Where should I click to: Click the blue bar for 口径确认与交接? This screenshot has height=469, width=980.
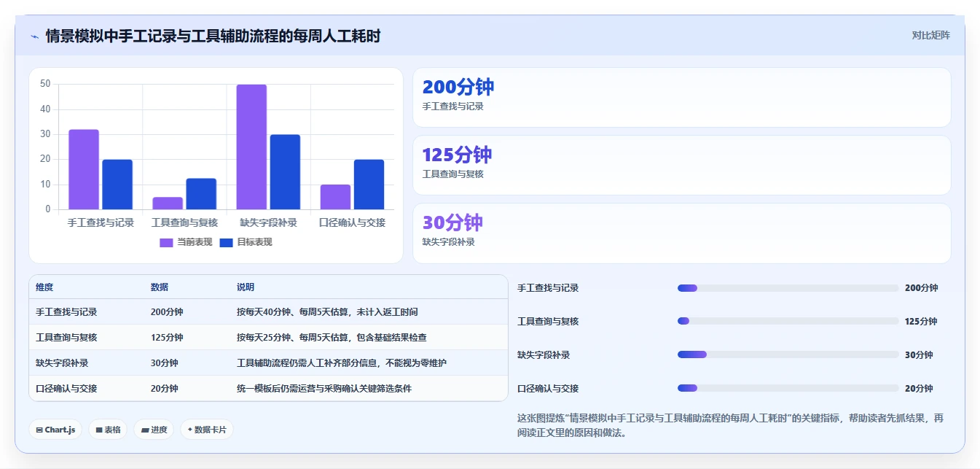(x=369, y=185)
